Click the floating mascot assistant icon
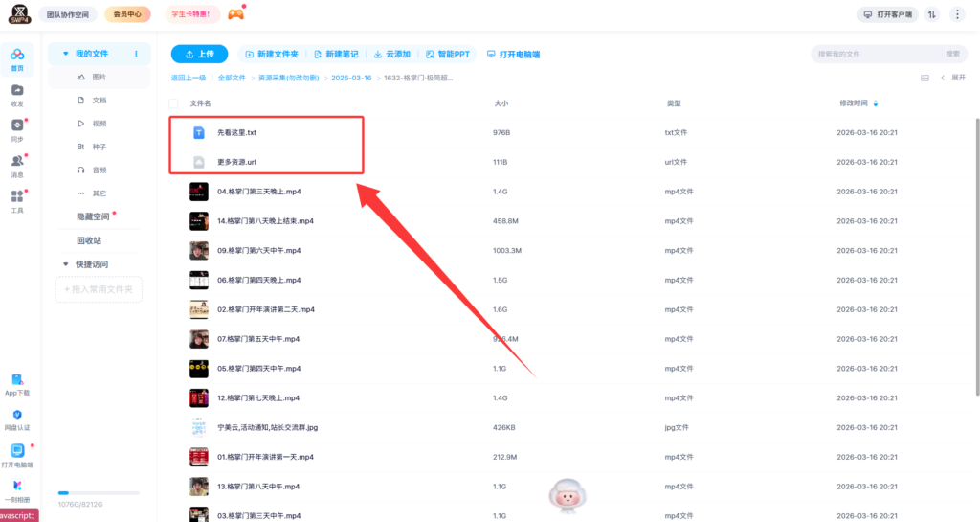 click(x=567, y=496)
